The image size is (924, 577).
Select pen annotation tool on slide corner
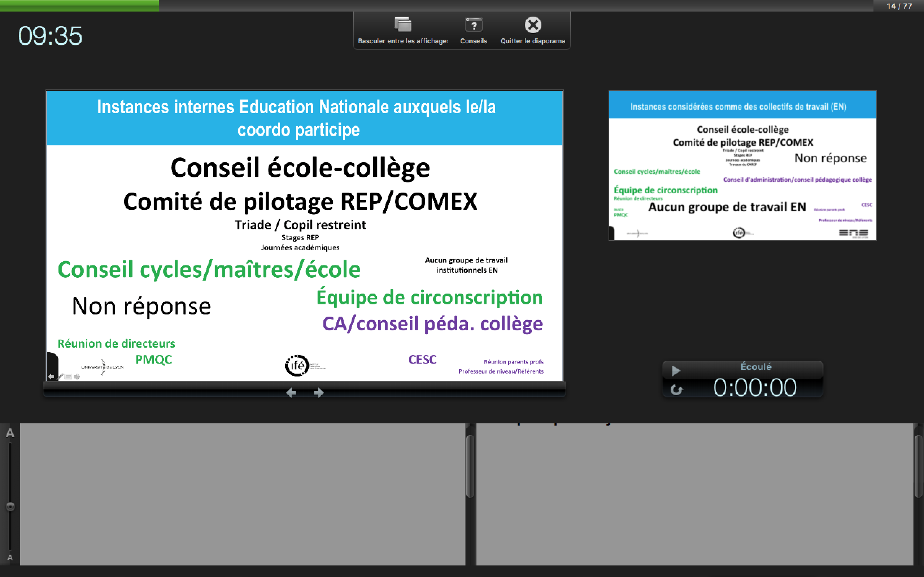coord(60,376)
